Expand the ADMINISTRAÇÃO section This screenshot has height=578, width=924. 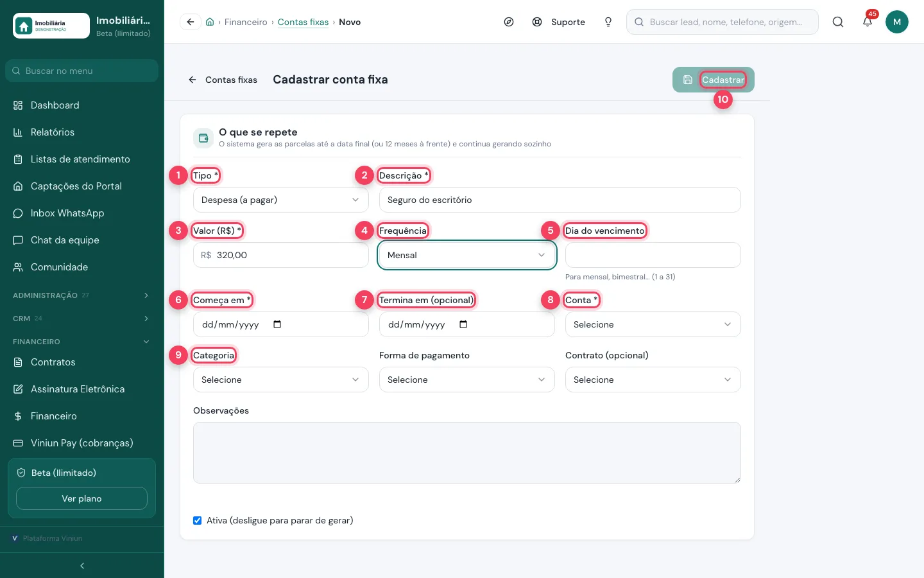[82, 295]
